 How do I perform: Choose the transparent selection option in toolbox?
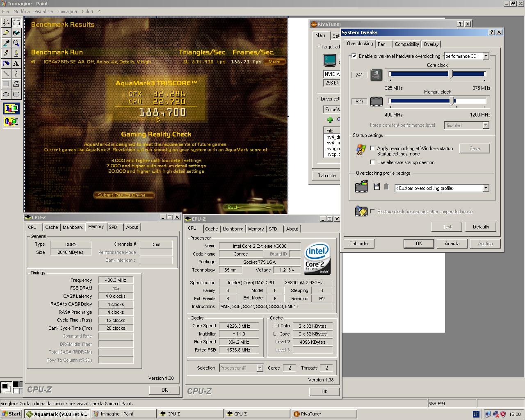11,121
